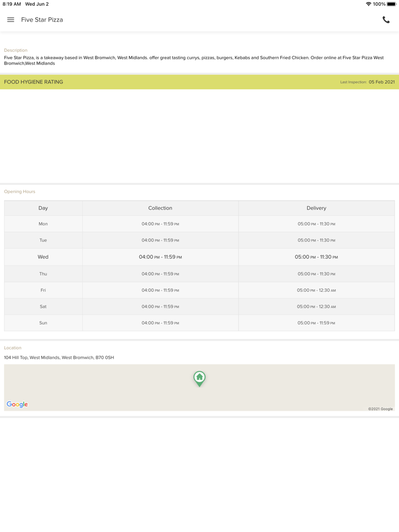Open the hamburger menu
The height and width of the screenshot is (532, 399).
pyautogui.click(x=10, y=20)
